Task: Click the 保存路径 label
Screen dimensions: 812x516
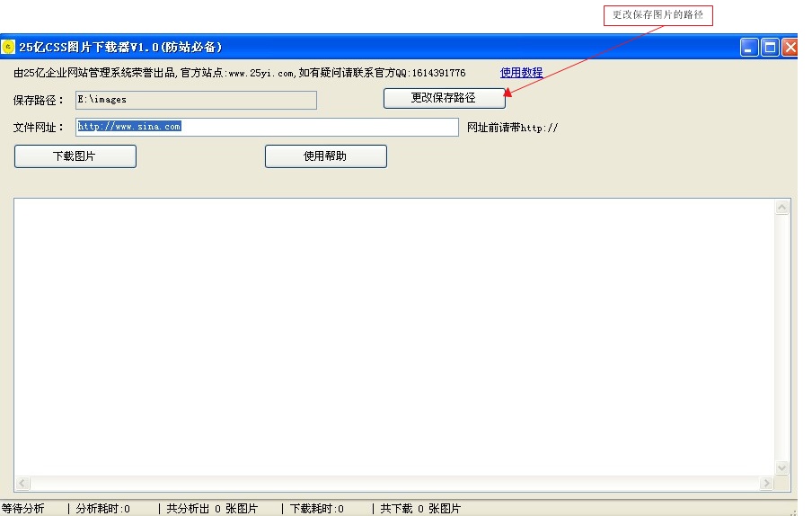Action: coord(38,101)
